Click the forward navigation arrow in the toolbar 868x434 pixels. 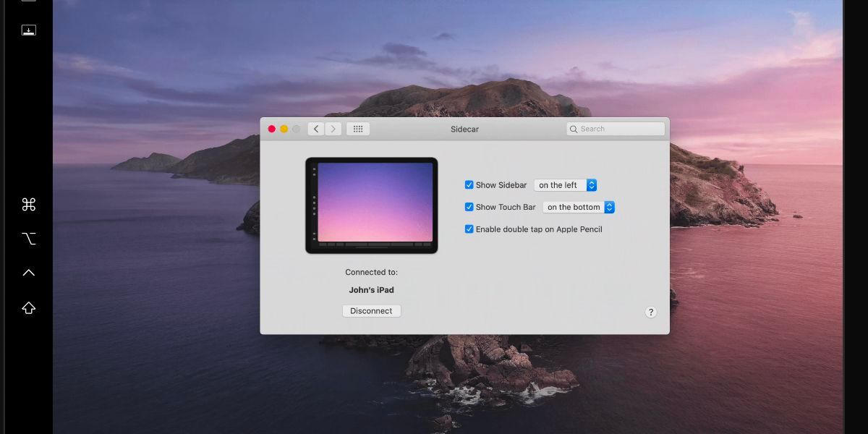(x=333, y=129)
